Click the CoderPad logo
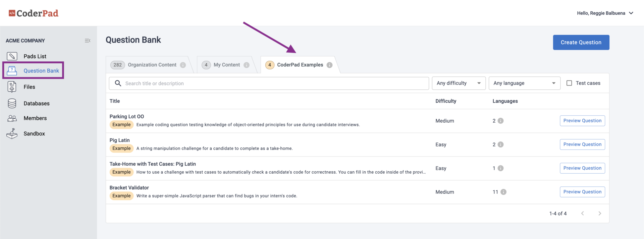Image resolution: width=644 pixels, height=239 pixels. pyautogui.click(x=34, y=13)
